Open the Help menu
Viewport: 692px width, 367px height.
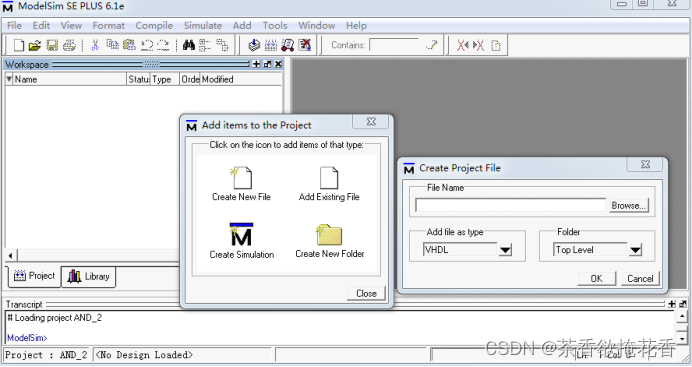356,26
